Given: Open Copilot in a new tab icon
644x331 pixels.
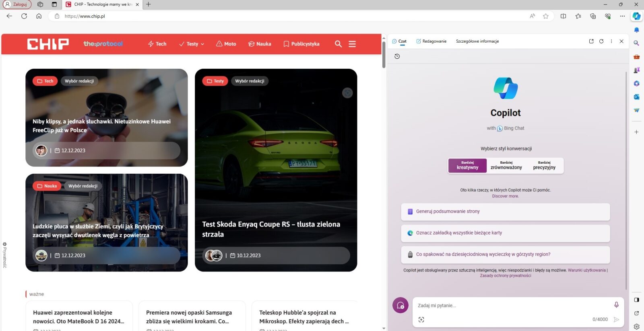Looking at the screenshot, I should pos(591,41).
